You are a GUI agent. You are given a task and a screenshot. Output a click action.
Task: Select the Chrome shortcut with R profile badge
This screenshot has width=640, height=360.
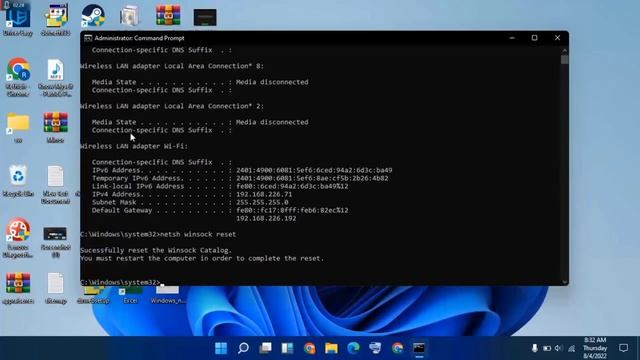(18, 76)
